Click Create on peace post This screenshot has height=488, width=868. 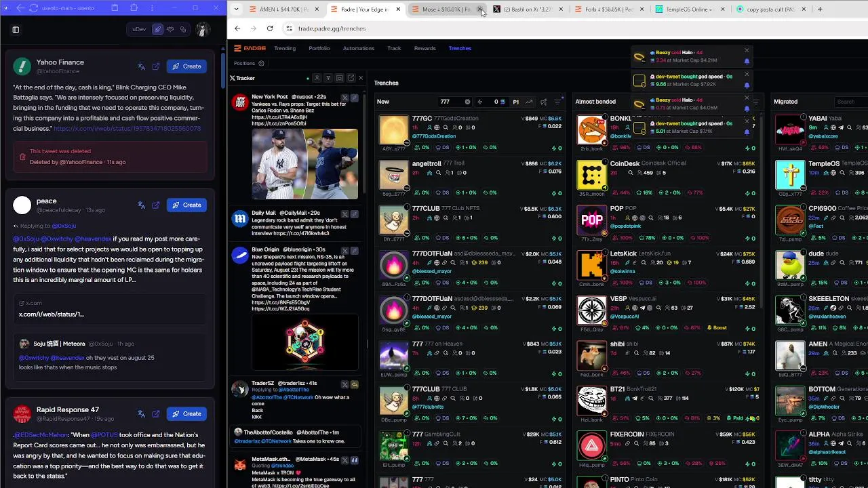186,205
